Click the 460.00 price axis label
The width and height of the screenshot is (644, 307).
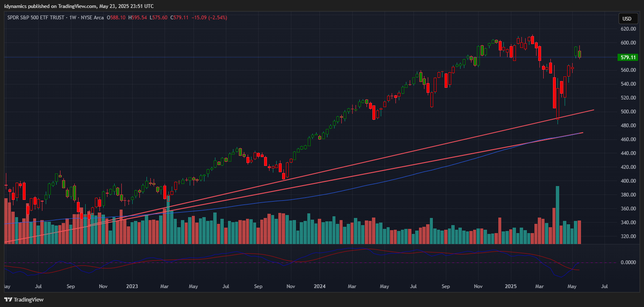coord(628,139)
